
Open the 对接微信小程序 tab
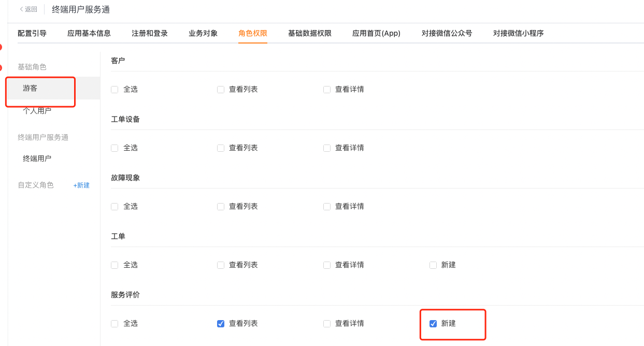pyautogui.click(x=519, y=33)
